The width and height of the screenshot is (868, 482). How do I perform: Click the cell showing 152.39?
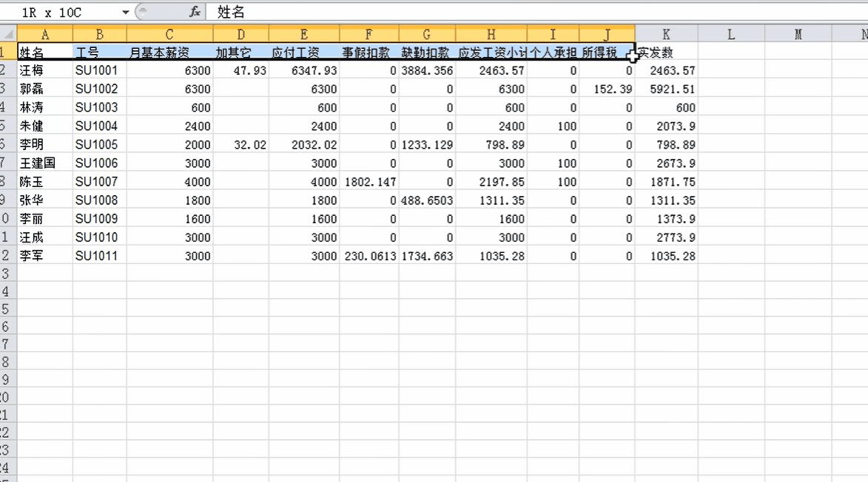pos(607,89)
